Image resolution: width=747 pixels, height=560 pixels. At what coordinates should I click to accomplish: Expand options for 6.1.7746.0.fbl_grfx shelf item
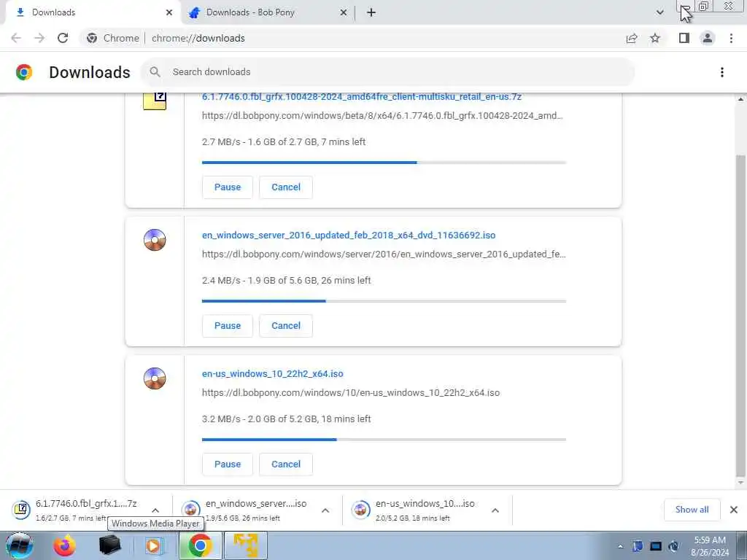pos(155,510)
